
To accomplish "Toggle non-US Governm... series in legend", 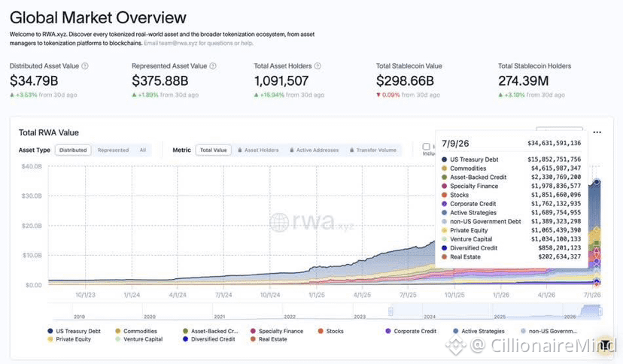I will (x=549, y=331).
